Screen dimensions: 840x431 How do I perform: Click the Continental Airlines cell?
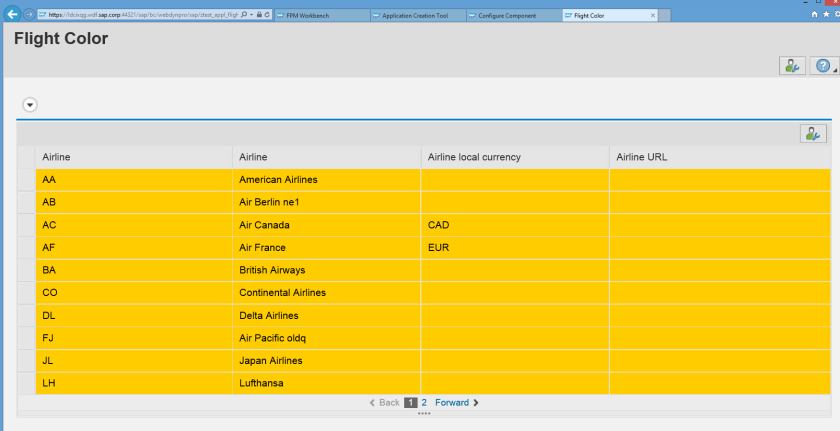[327, 293]
